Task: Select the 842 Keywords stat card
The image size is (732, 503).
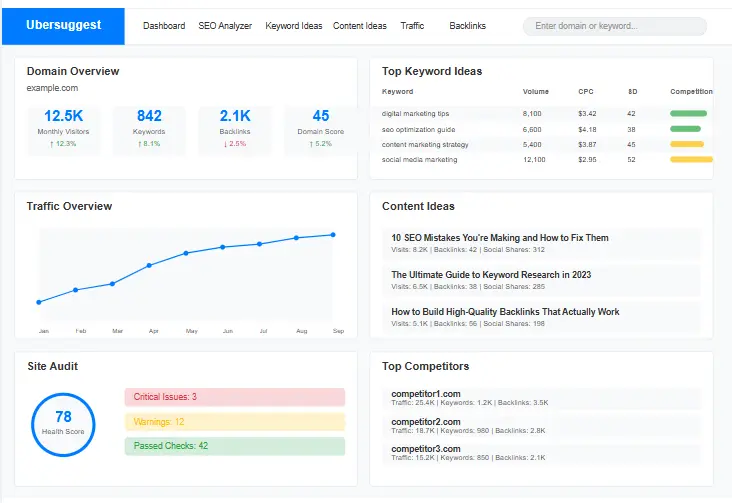Action: 149,130
